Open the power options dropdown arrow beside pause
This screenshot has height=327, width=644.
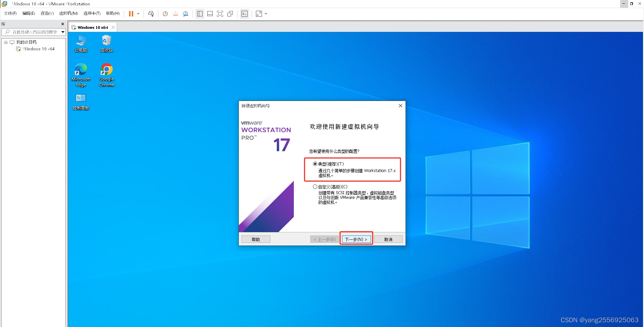click(x=138, y=14)
